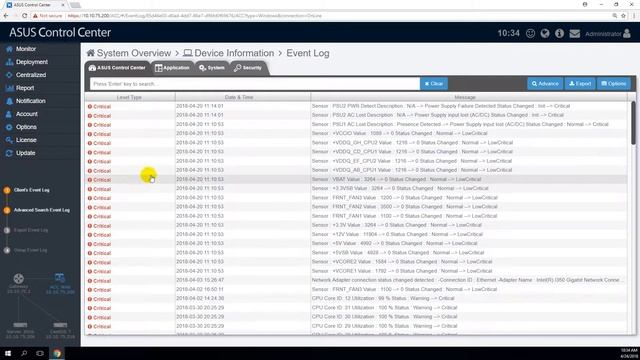
Task: Open Windows taskbar search
Action: [x=24, y=353]
